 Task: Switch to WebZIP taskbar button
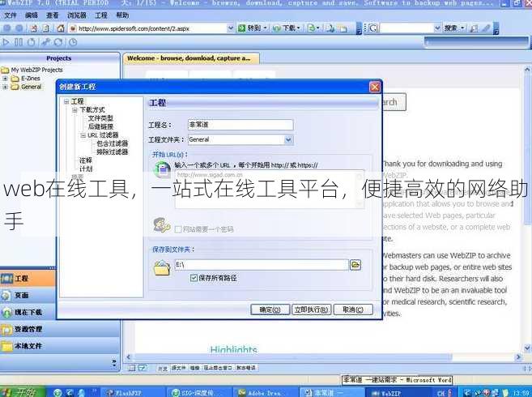399,392
